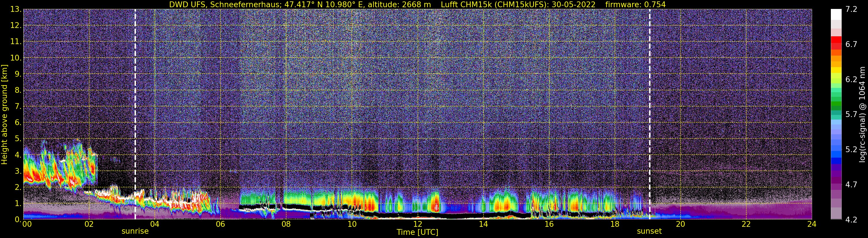The image size is (868, 238).
Task: Click the Time [UTC] axis label
Action: coord(417,232)
